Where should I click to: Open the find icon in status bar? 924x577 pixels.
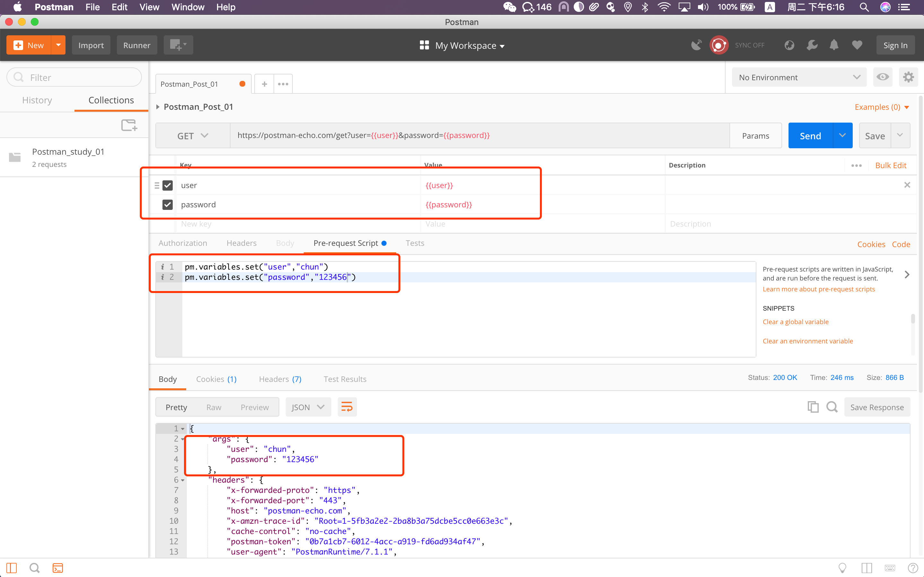34,568
